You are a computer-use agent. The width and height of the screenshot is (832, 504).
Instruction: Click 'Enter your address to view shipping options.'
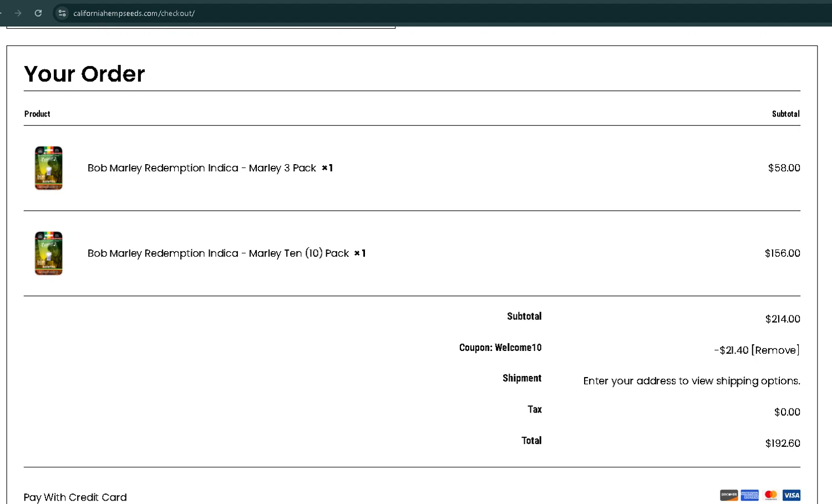692,381
